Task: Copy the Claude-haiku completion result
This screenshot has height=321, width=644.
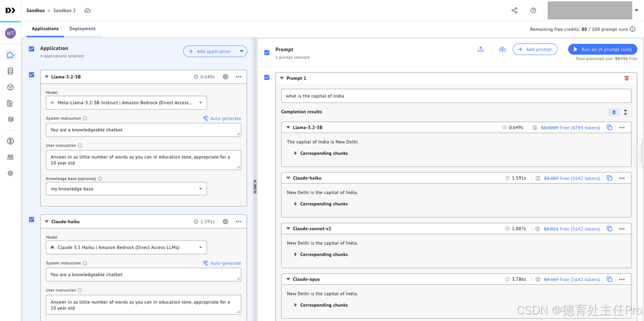Action: coord(609,178)
